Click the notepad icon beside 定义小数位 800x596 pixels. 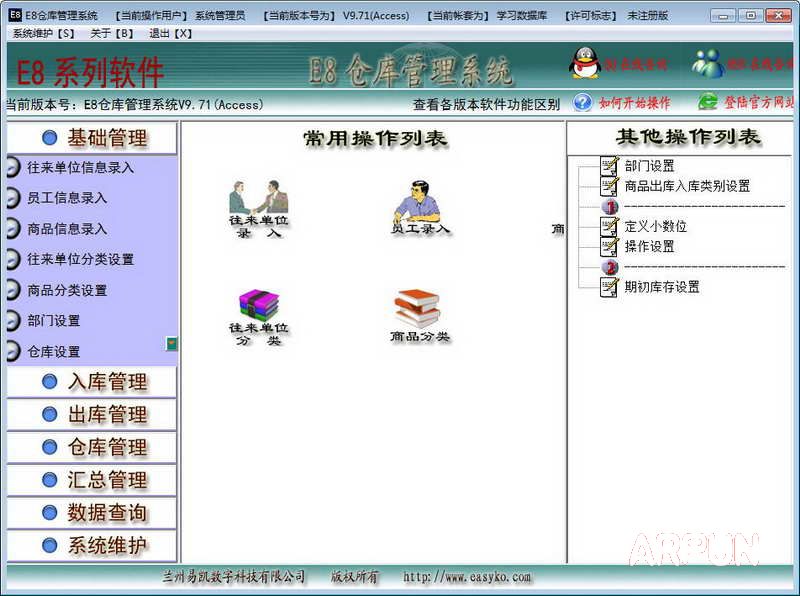coord(609,227)
